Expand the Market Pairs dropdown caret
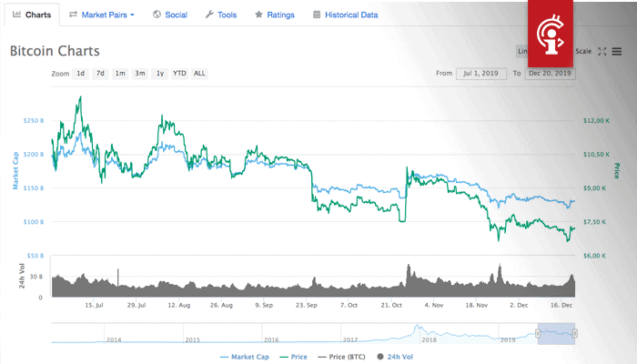Image resolution: width=637 pixels, height=364 pixels. click(x=132, y=15)
